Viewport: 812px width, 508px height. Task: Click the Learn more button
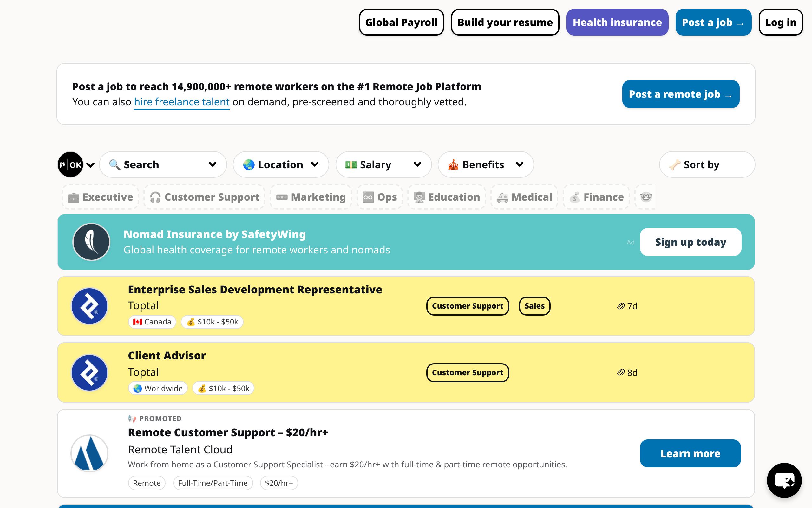point(691,453)
